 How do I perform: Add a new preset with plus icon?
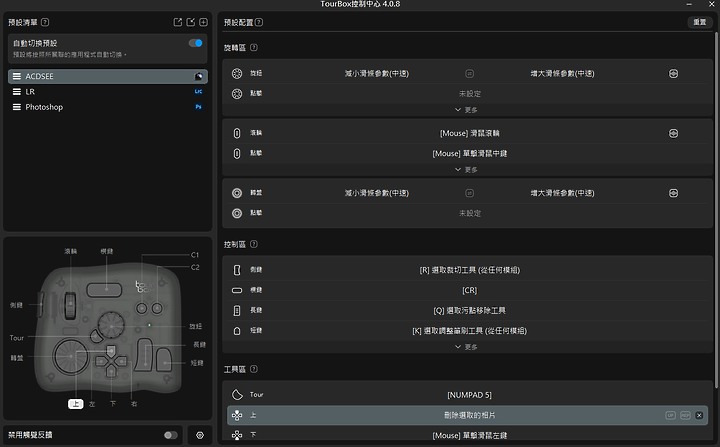coord(203,22)
